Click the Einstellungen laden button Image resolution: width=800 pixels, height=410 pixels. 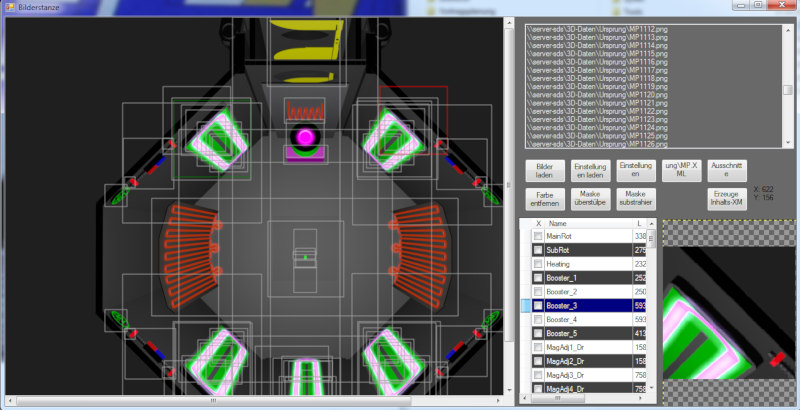tap(589, 170)
